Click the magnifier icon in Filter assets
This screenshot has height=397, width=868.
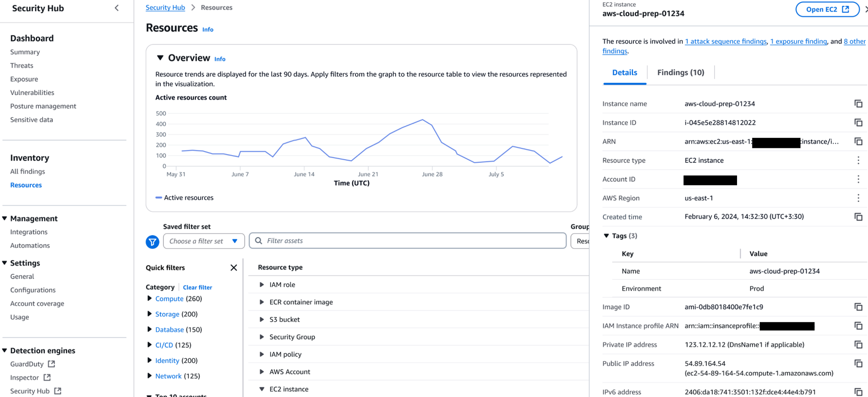click(259, 241)
